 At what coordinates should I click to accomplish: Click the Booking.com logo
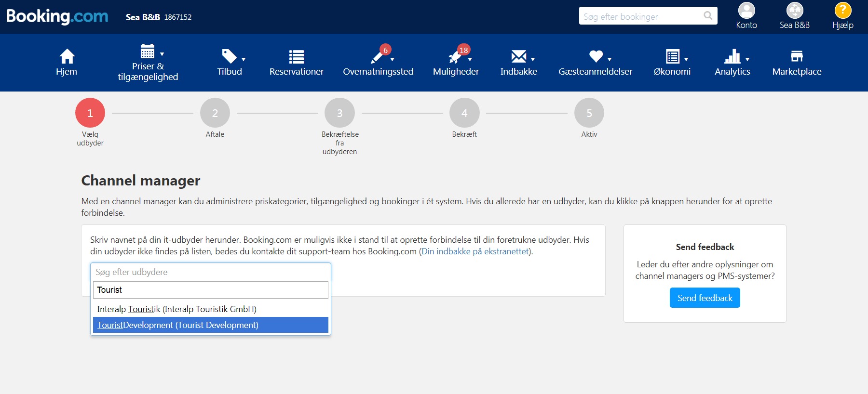coord(57,16)
